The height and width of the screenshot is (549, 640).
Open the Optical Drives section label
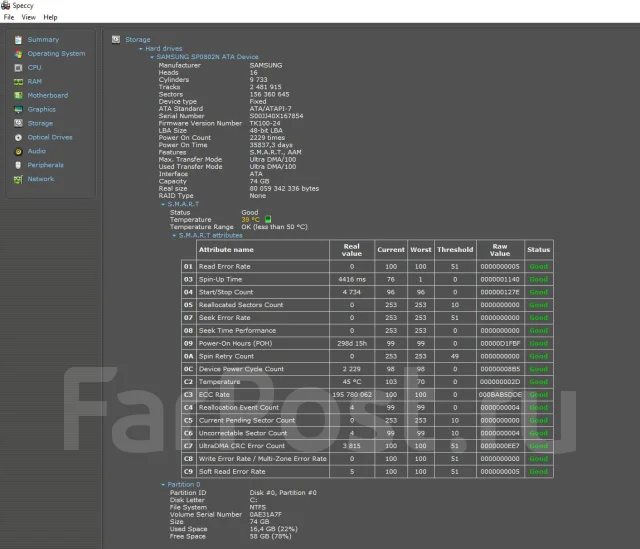click(x=50, y=137)
